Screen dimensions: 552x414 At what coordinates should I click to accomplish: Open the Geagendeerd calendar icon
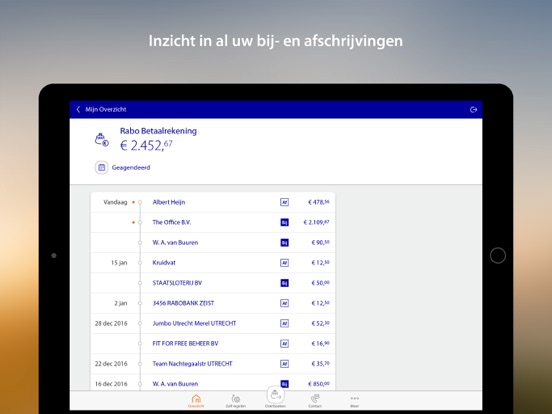coord(102,168)
